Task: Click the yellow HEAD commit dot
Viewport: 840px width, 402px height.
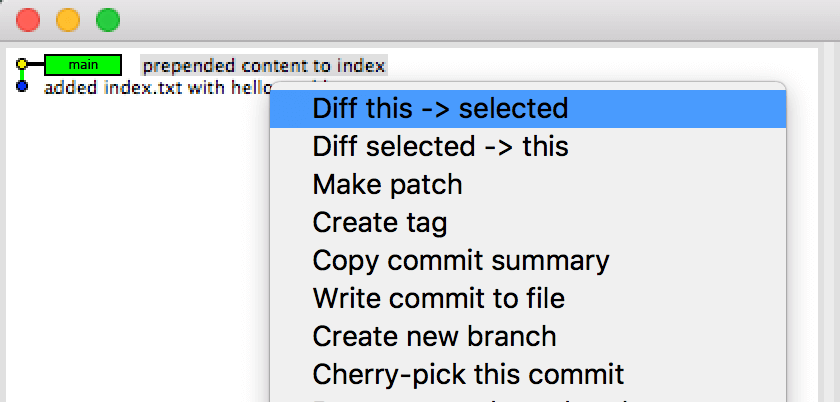Action: pyautogui.click(x=22, y=65)
